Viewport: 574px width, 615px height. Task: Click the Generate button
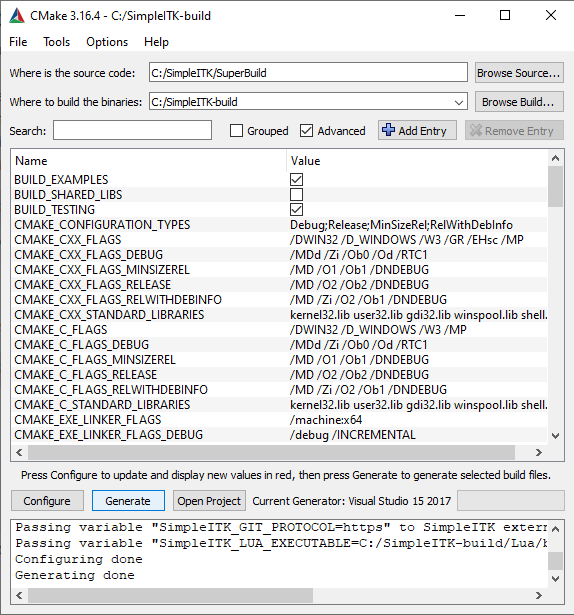128,501
